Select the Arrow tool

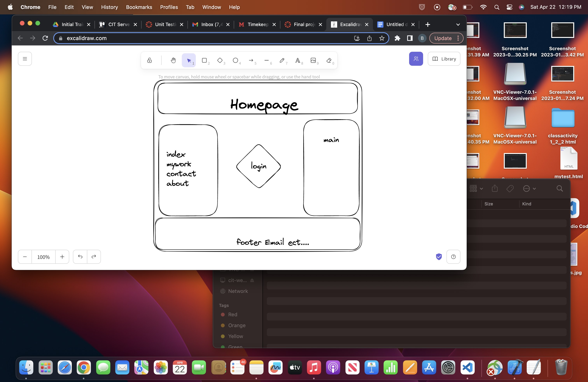tap(251, 60)
